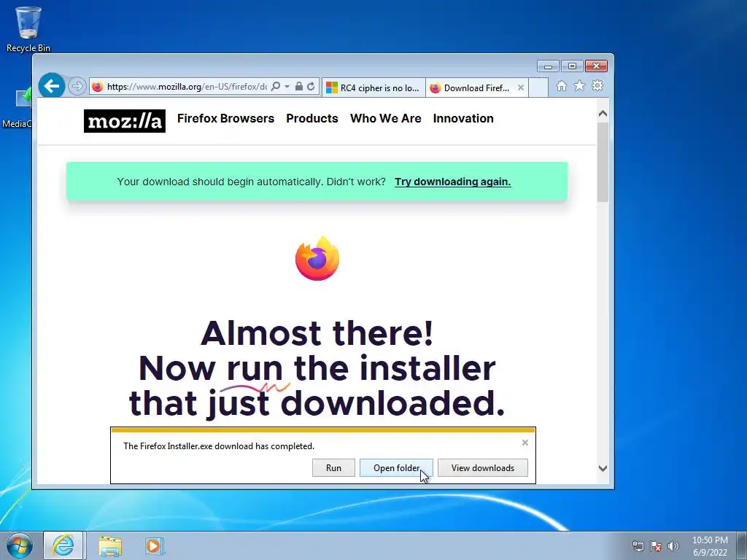Image resolution: width=747 pixels, height=560 pixels.
Task: Expand the address bar autocomplete dropdown arrow
Action: click(x=287, y=87)
